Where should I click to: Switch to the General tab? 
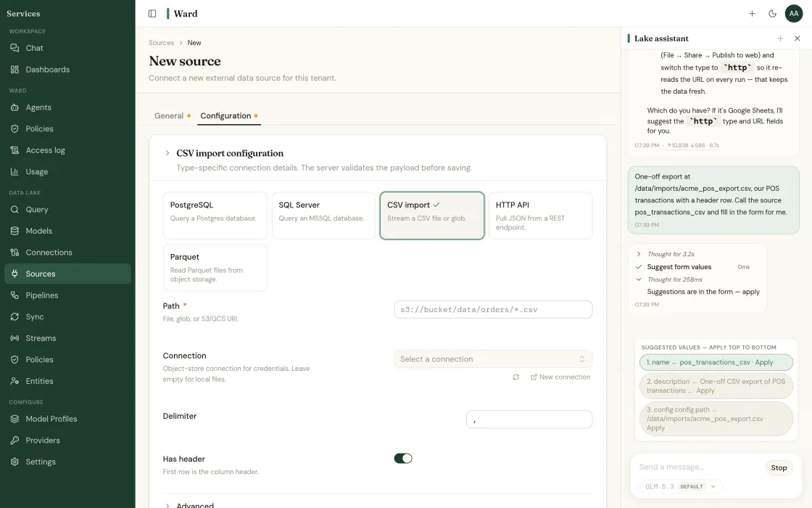tap(173, 115)
